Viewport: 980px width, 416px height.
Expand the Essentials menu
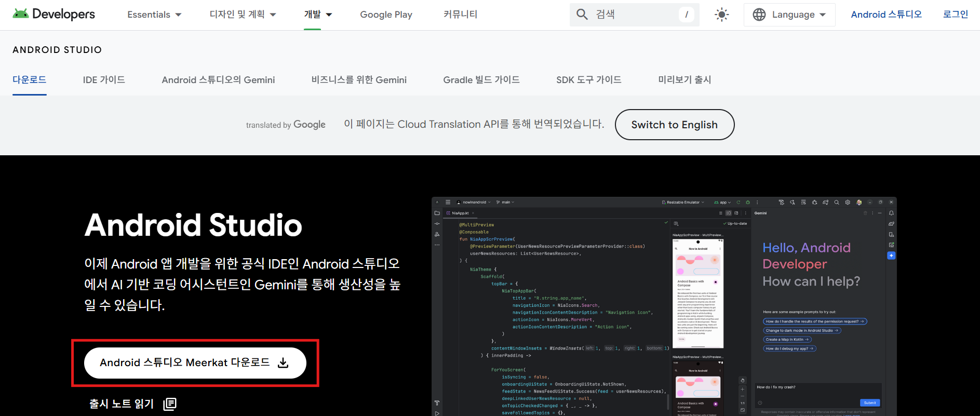point(154,15)
